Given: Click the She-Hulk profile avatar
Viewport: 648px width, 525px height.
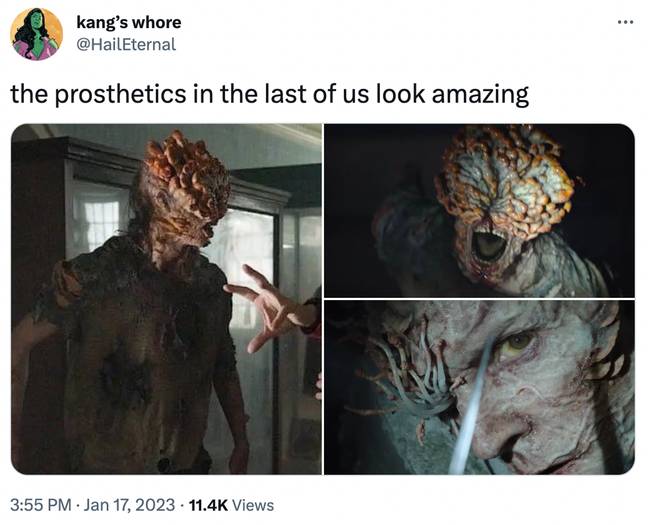Looking at the screenshot, I should 36,34.
